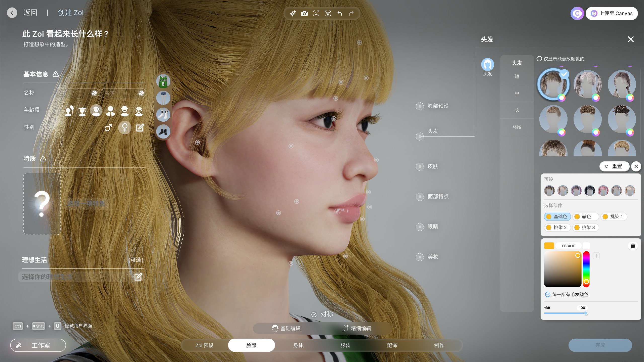Click the camera screenshot icon in top toolbar
Screen dimensions: 644x362
tap(304, 13)
